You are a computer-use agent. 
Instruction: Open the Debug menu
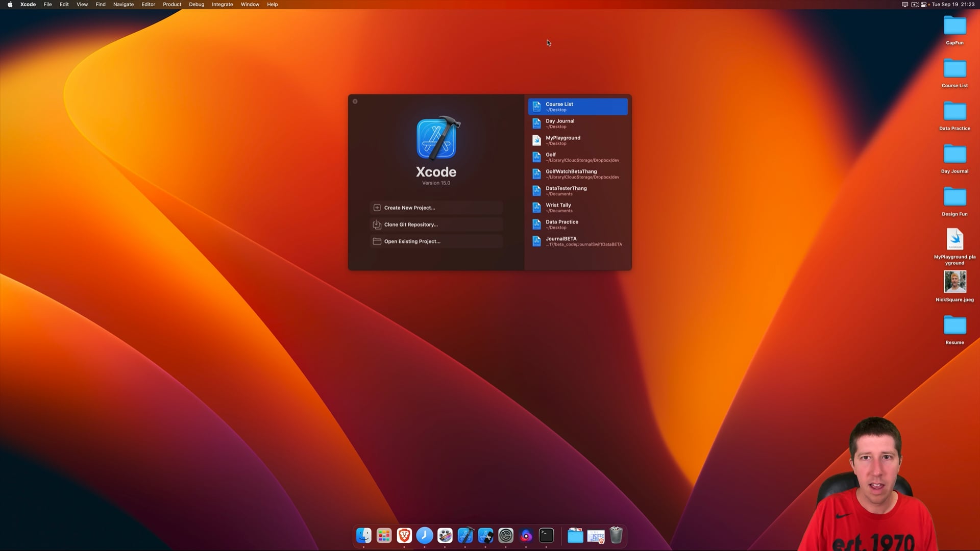coord(197,5)
